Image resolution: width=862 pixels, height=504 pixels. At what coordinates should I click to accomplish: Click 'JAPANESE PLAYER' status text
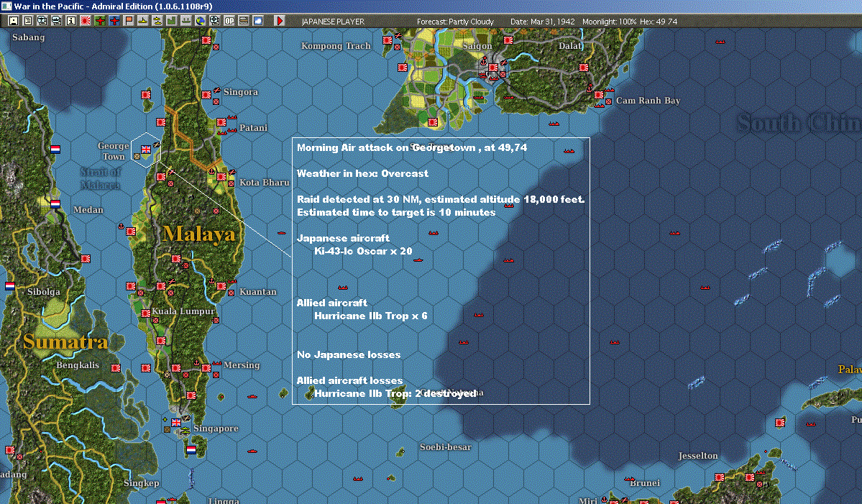pos(333,22)
